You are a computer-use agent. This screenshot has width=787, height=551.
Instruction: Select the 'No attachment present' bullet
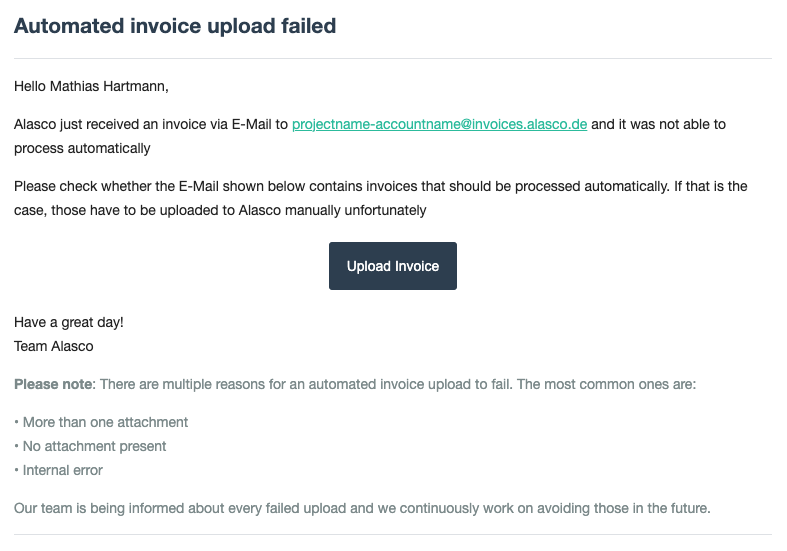(94, 447)
